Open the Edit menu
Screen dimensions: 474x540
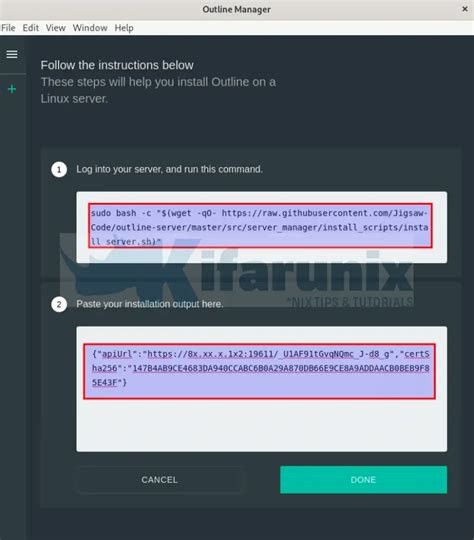[31, 28]
